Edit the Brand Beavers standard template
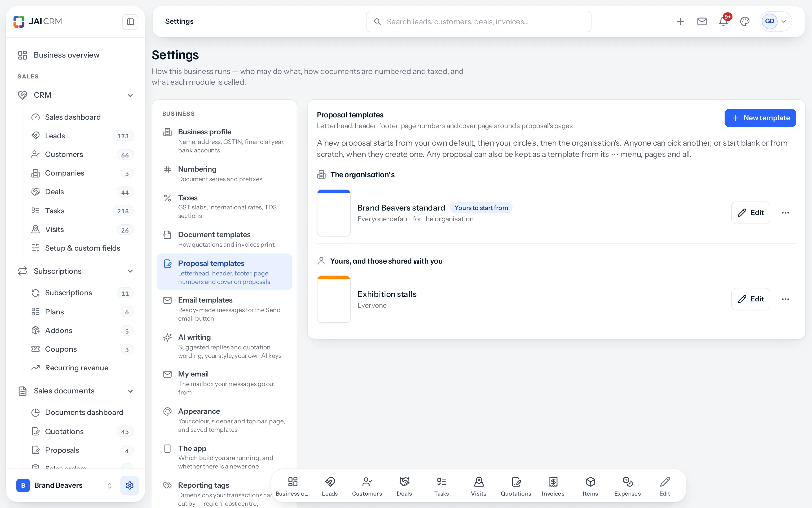 point(751,213)
